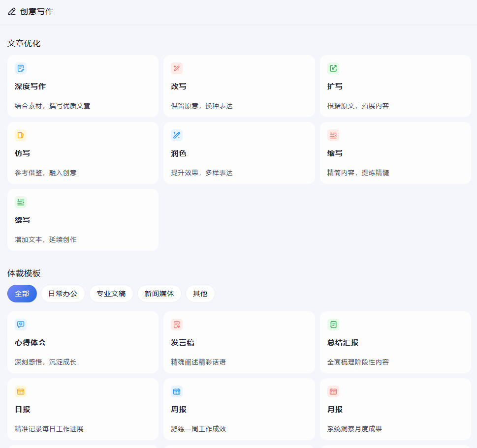Click the text 参考借鉴，融入创意

pyautogui.click(x=46, y=173)
